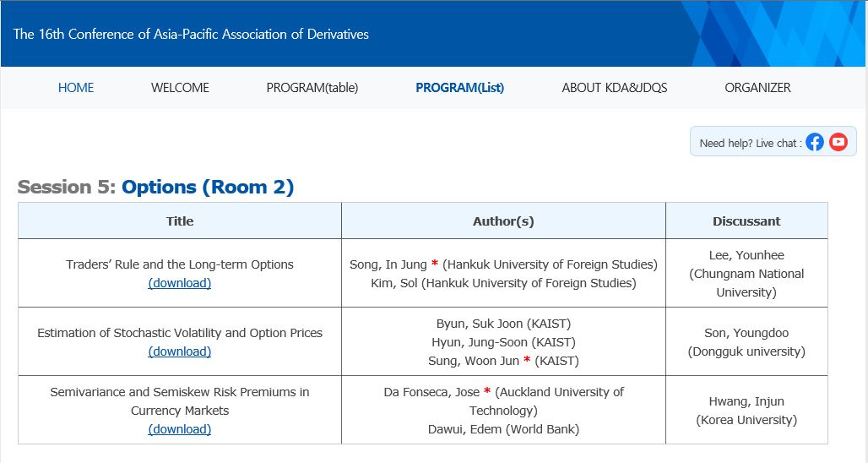Click the Need help? Live chat label
Image resolution: width=868 pixels, height=463 pixels.
point(751,144)
